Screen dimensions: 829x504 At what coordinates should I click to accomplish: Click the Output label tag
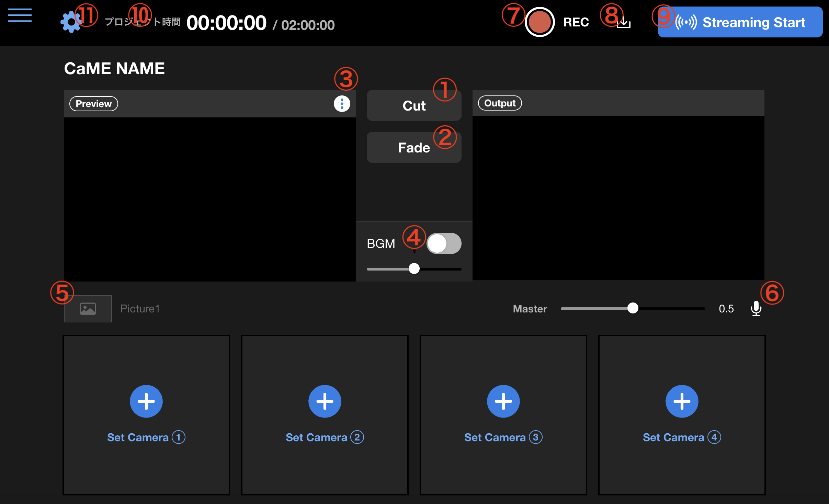coord(500,103)
